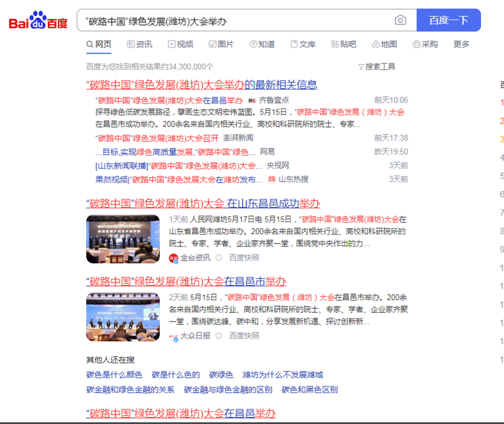Open the 果然视频 news link
Screen dimensions: 504x424
179,180
